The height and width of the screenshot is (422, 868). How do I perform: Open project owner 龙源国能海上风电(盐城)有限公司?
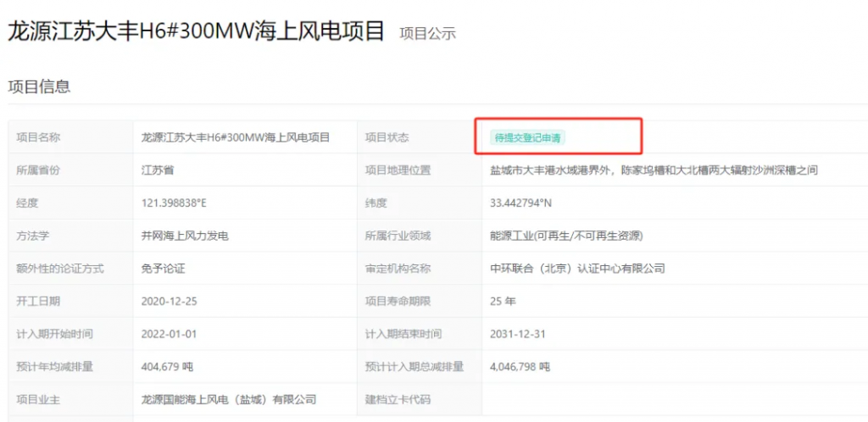click(229, 399)
